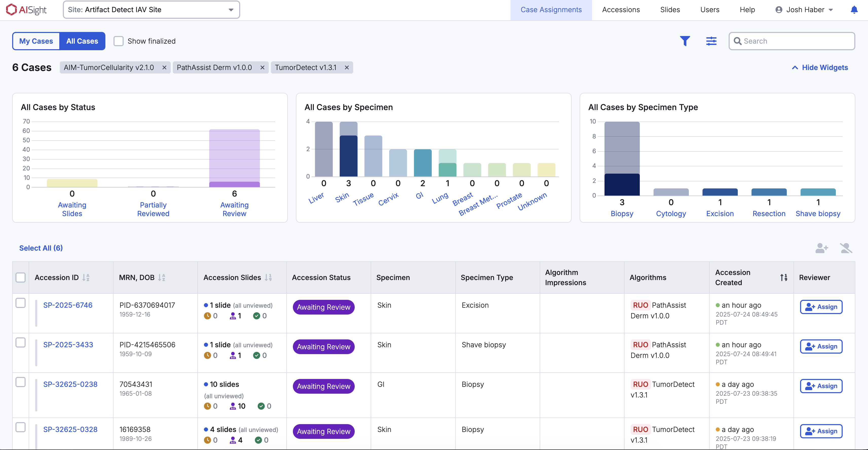Check the header checkbox to select all rows
The width and height of the screenshot is (868, 450).
[x=21, y=277]
